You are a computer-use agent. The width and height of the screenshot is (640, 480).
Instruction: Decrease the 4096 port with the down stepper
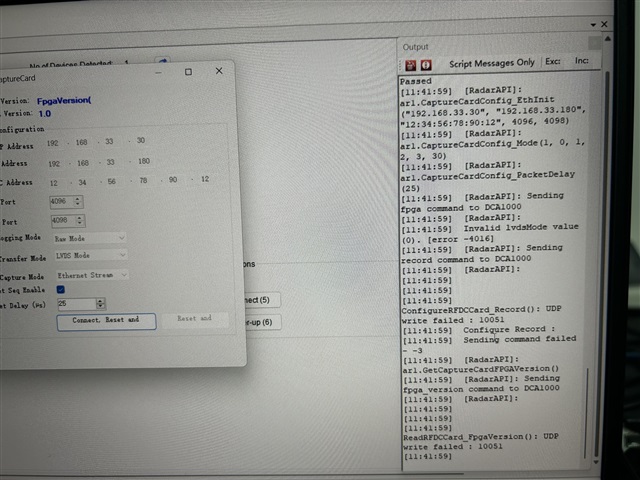[78, 204]
